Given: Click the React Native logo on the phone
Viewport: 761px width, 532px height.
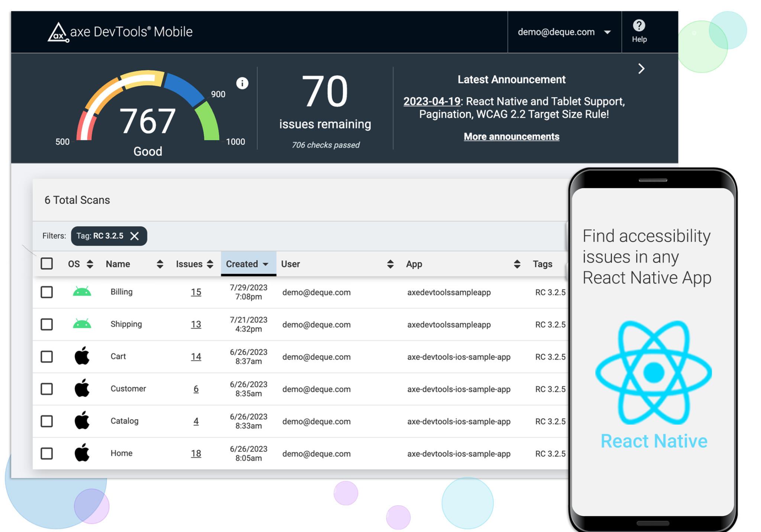Looking at the screenshot, I should pyautogui.click(x=654, y=371).
